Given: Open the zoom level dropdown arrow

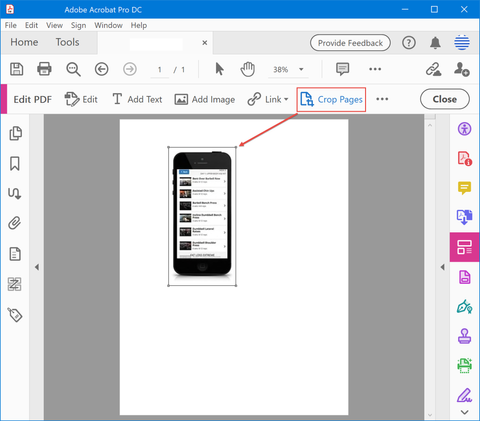Looking at the screenshot, I should (x=301, y=69).
